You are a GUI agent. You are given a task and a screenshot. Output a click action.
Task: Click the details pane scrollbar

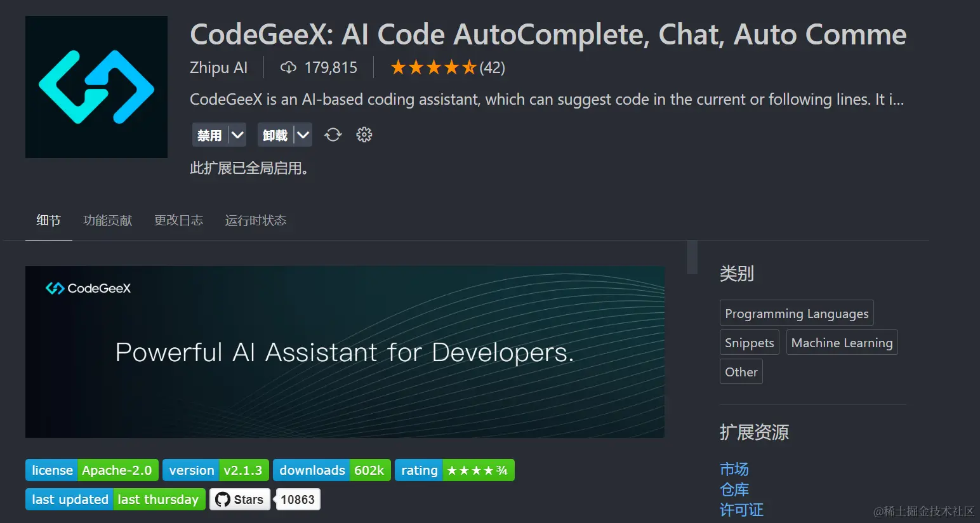point(692,257)
